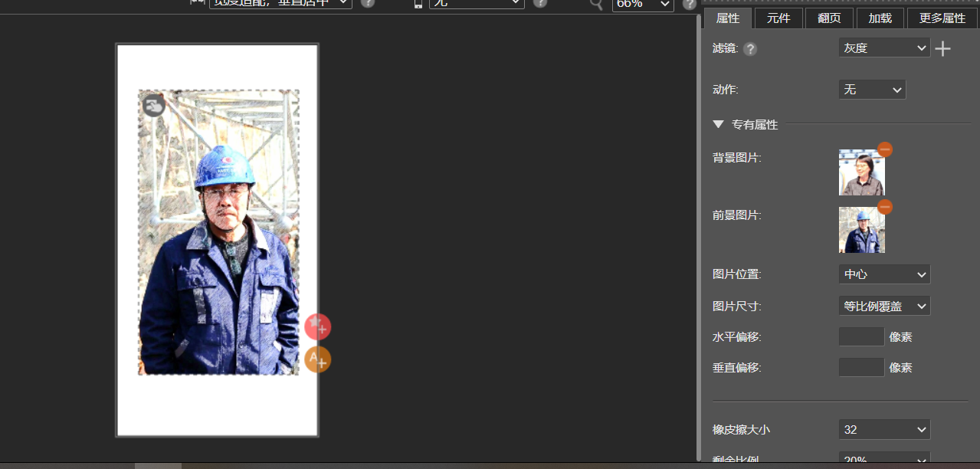This screenshot has height=469, width=980.
Task: Open the device preview dropdown showing 无
Action: pyautogui.click(x=477, y=3)
